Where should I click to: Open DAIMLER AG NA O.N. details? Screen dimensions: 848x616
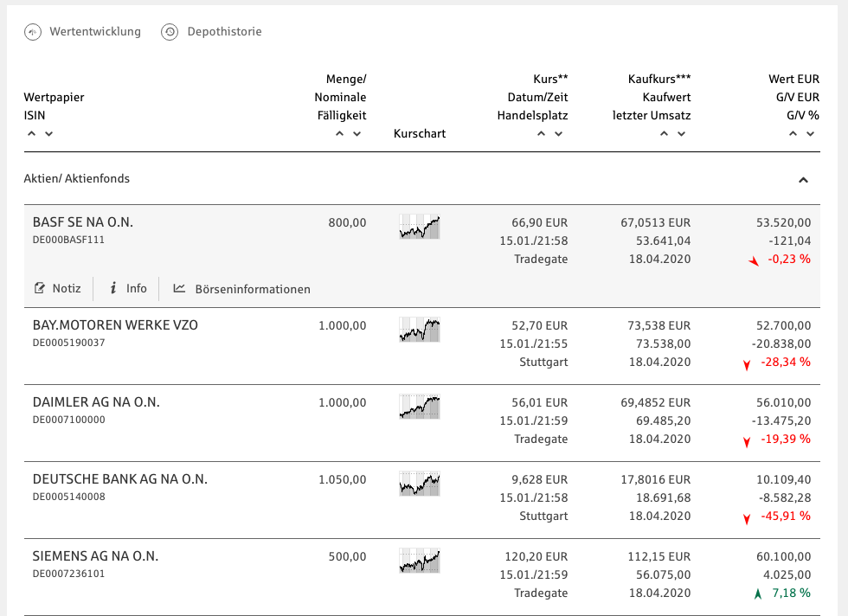coord(96,402)
